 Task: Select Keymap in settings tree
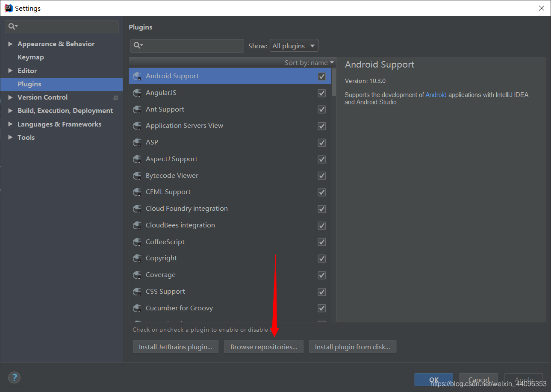coord(31,57)
